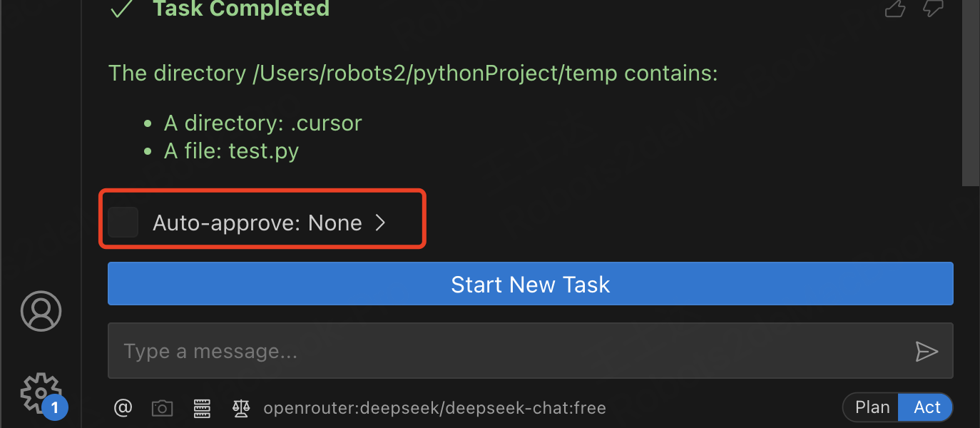980x428 pixels.
Task: Open the MCP servers icon
Action: point(203,408)
